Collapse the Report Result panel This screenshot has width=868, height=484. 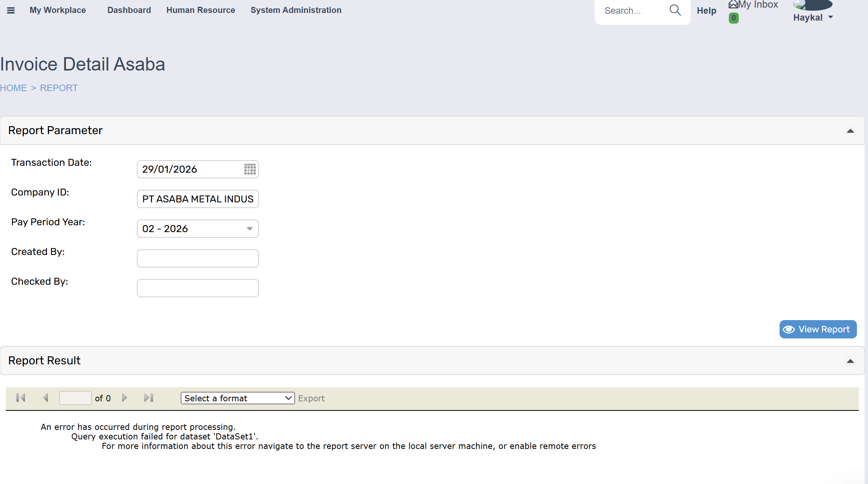[850, 361]
